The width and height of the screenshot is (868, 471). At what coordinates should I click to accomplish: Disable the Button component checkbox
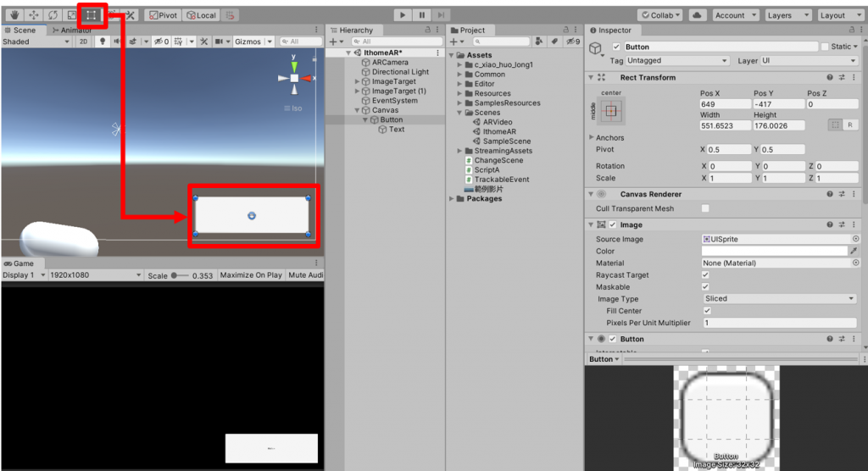pos(613,339)
